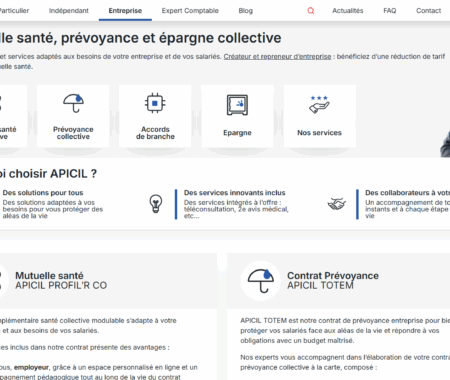Click the umbrella icon of Contrat Prévoyance

261,281
